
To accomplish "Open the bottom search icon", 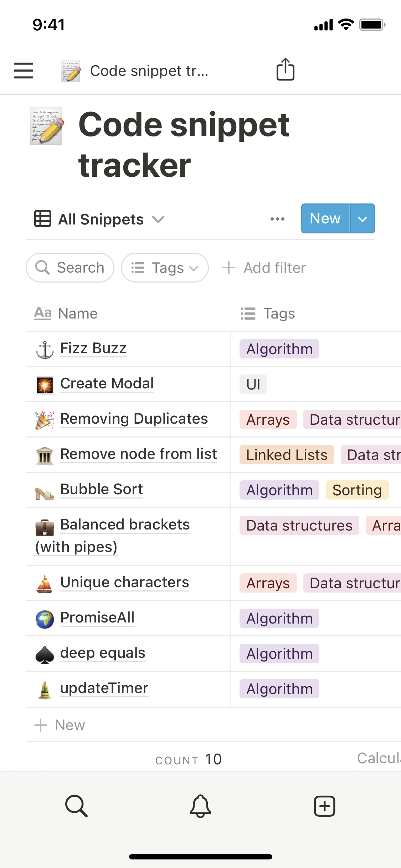I will [76, 806].
